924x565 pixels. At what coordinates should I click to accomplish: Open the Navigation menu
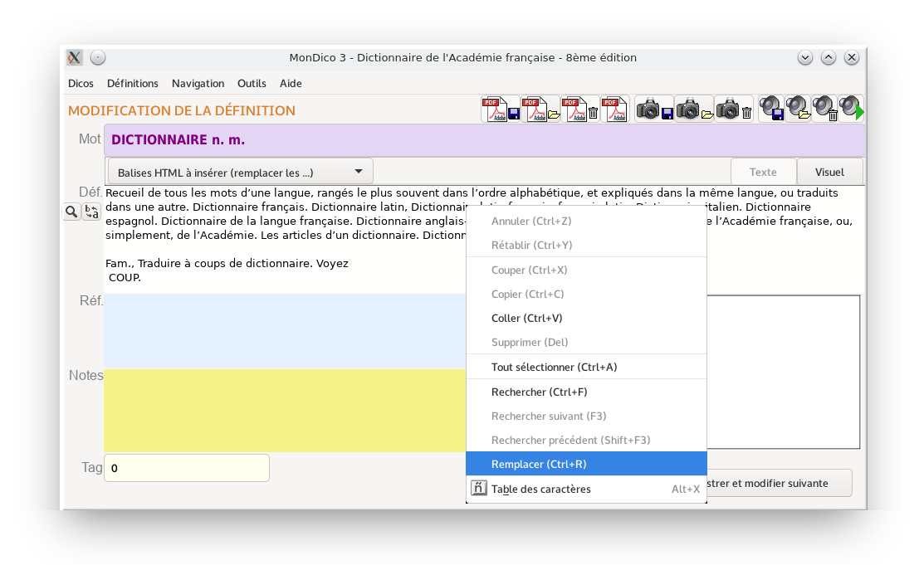pos(198,84)
